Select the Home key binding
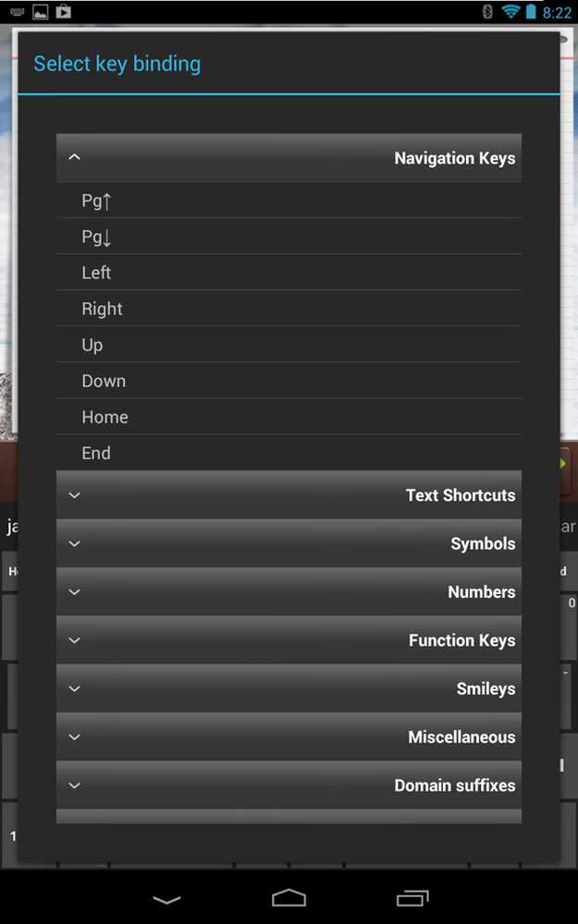The height and width of the screenshot is (924, 578). (x=289, y=416)
